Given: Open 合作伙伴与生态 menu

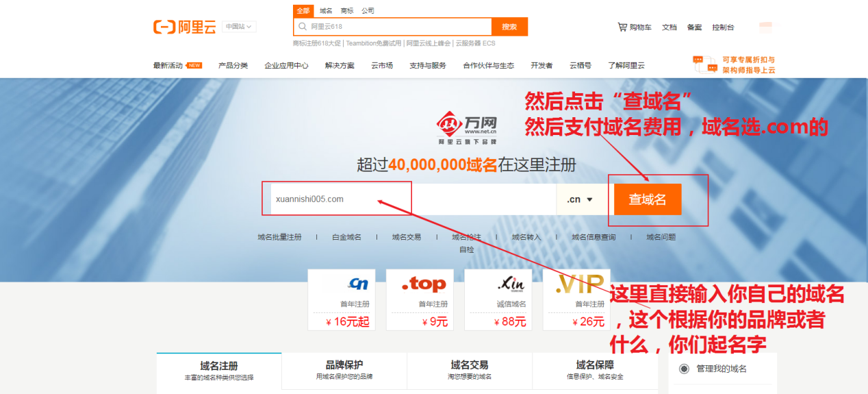Looking at the screenshot, I should point(488,66).
